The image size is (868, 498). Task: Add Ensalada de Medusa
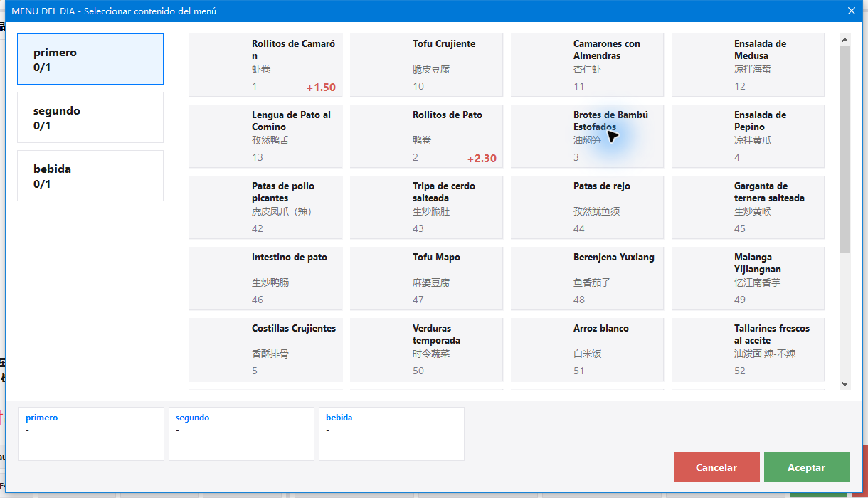coord(748,65)
